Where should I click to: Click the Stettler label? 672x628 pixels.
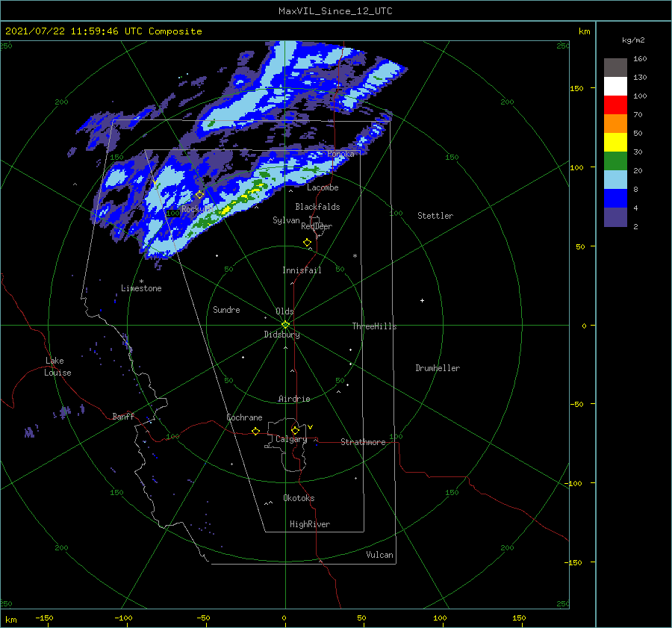point(435,216)
